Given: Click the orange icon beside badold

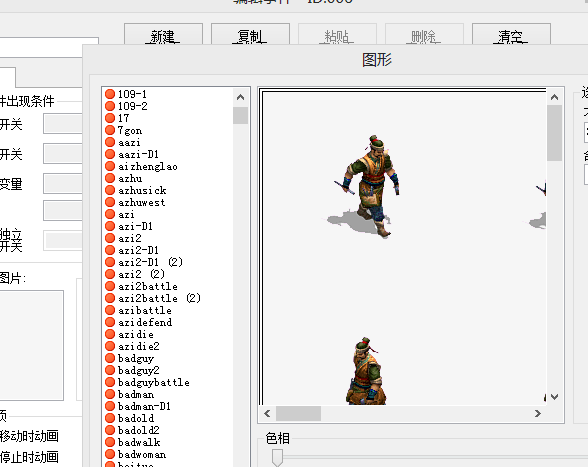Looking at the screenshot, I should point(110,418).
